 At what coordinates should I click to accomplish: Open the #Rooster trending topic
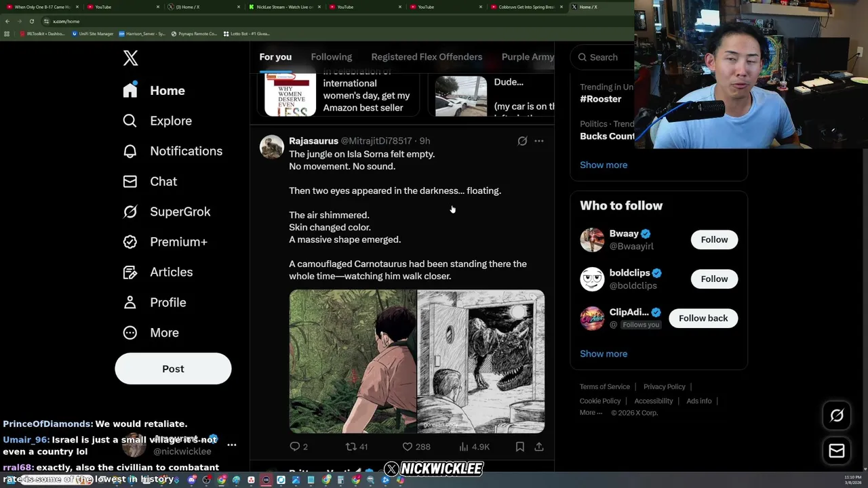click(x=601, y=99)
